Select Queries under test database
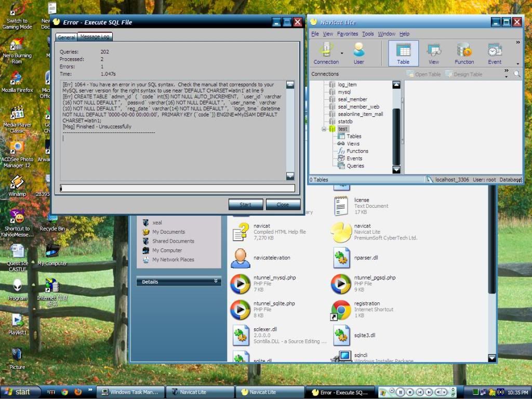 tap(355, 166)
